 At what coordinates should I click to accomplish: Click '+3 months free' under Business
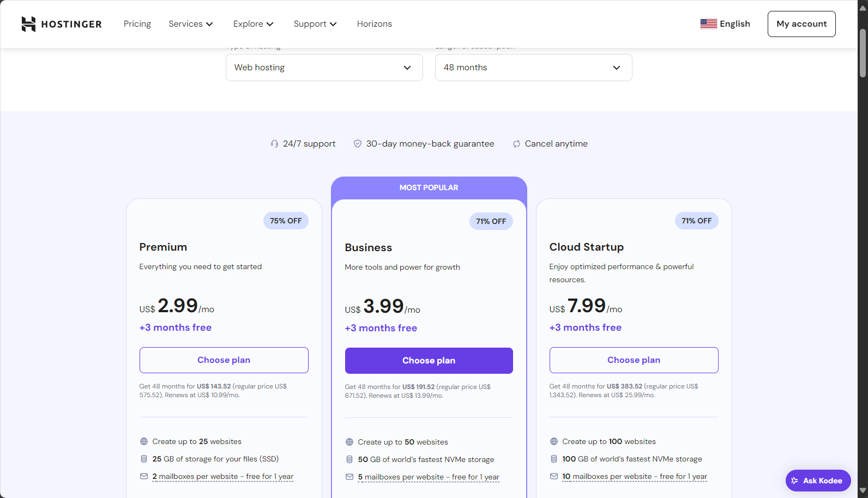(x=381, y=328)
